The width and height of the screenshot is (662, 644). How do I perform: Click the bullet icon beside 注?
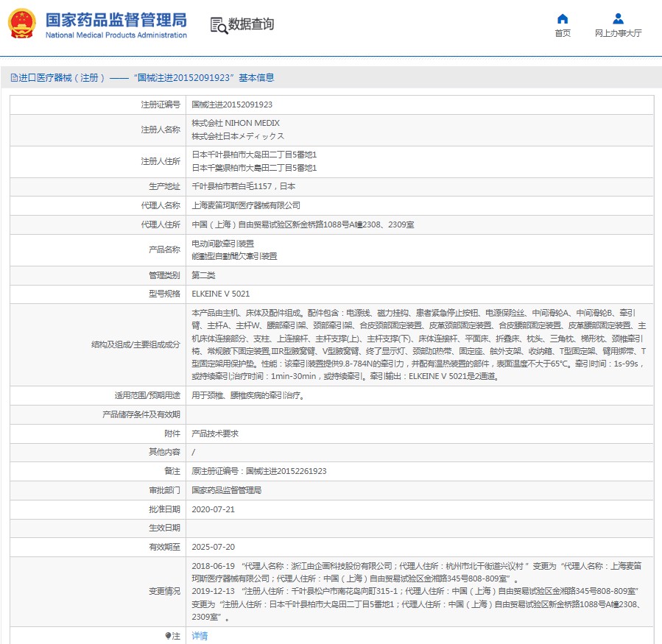coord(168,636)
